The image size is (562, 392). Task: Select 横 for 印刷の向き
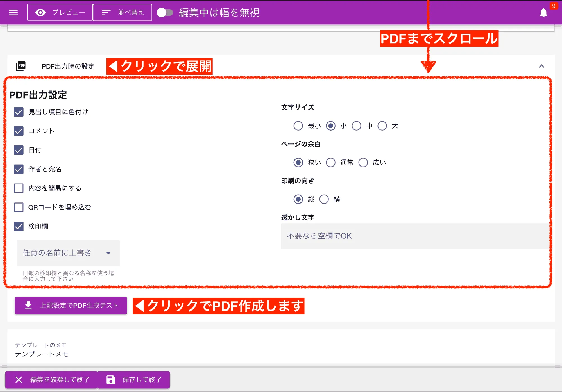point(324,199)
